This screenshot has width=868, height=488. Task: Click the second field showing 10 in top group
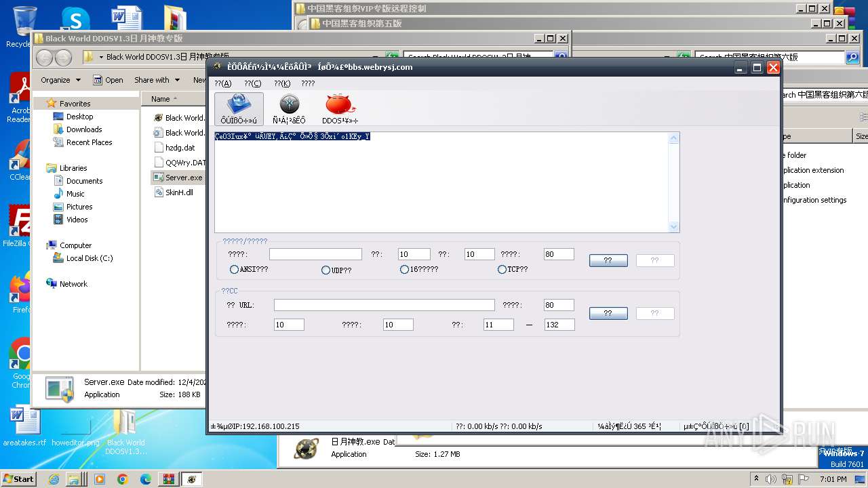tap(479, 254)
